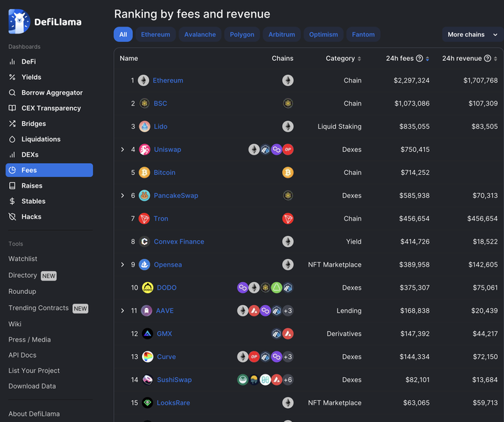The height and width of the screenshot is (422, 504).
Task: Click the Lido droplet logo
Action: 144,127
